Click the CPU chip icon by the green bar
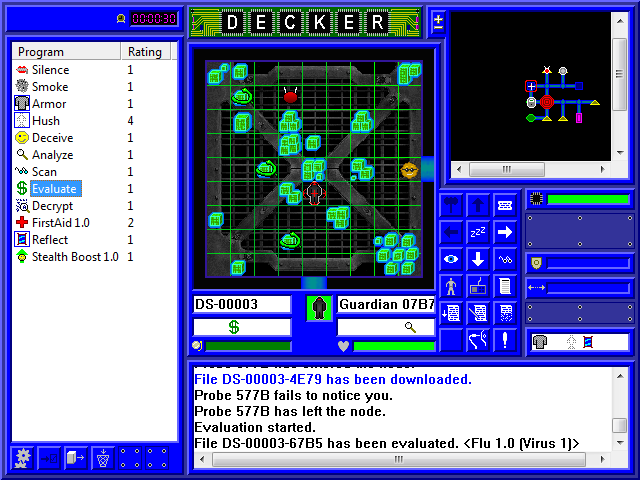The width and height of the screenshot is (640, 480). pyautogui.click(x=536, y=199)
